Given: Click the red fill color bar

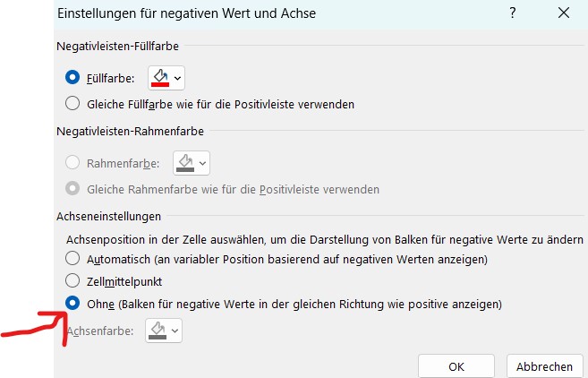Looking at the screenshot, I should pos(160,84).
